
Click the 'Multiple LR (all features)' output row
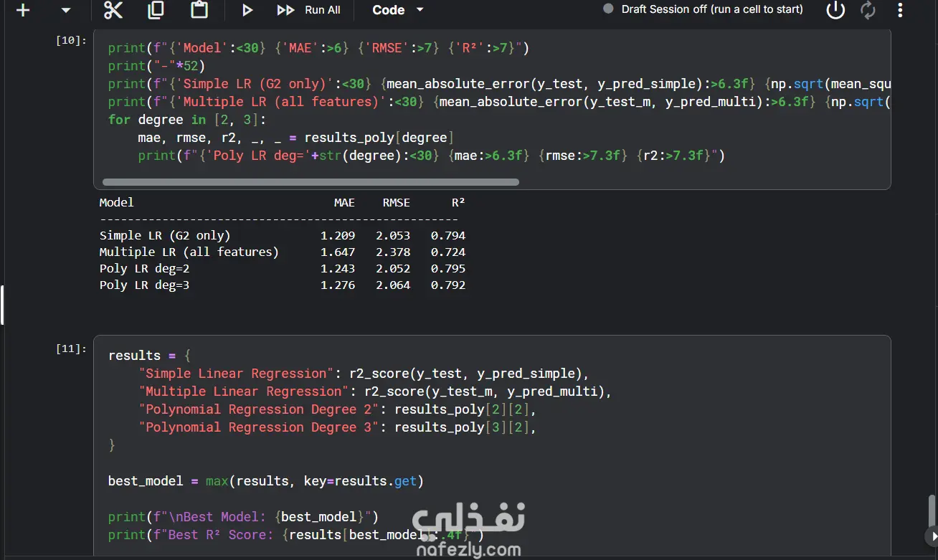[283, 252]
